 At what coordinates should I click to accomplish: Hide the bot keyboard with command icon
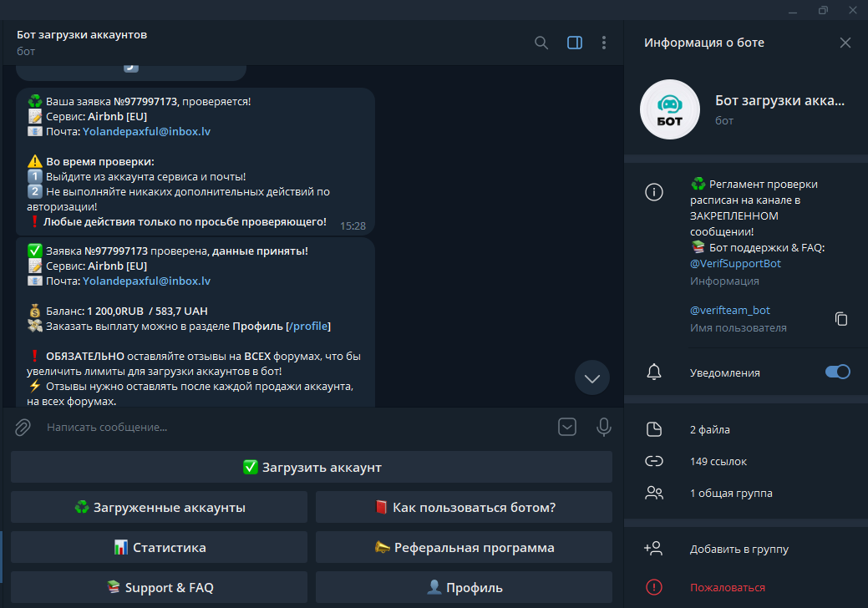[x=567, y=428]
